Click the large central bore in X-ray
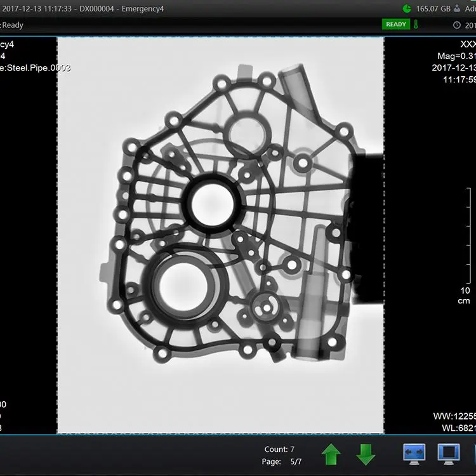This screenshot has width=476, height=476. [x=212, y=203]
